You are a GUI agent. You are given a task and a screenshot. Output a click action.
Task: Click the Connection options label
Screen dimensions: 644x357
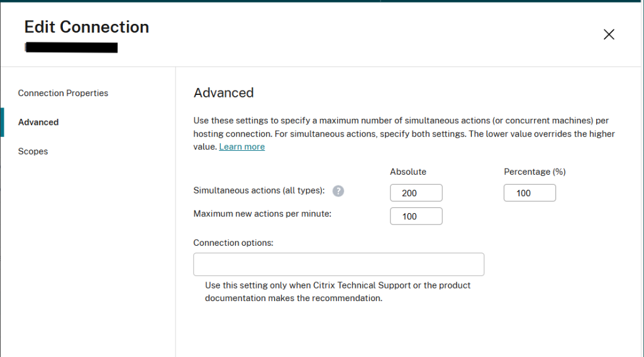pos(233,243)
